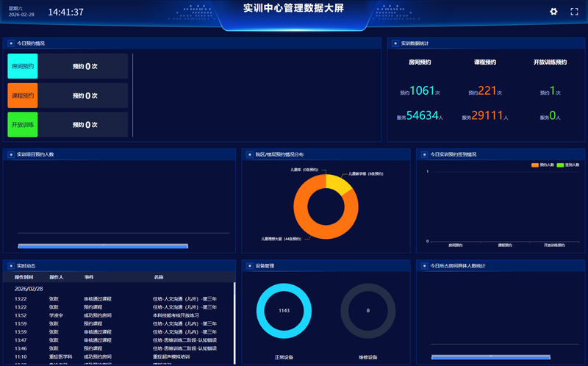Select the orange 课程预约 tab

(23, 96)
